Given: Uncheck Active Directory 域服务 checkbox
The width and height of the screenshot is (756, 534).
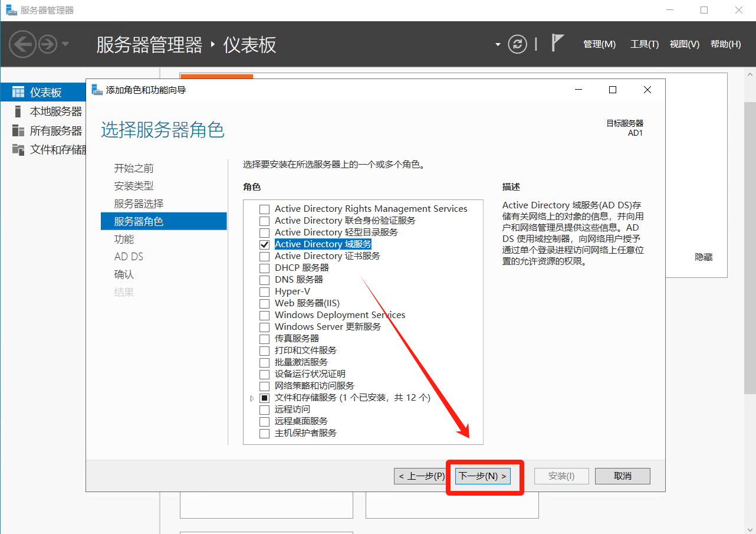Looking at the screenshot, I should point(264,244).
